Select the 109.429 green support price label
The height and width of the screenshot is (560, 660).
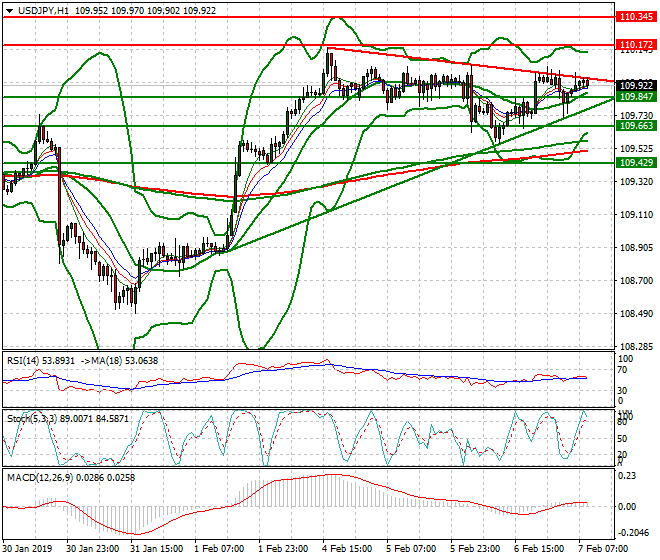click(x=636, y=163)
